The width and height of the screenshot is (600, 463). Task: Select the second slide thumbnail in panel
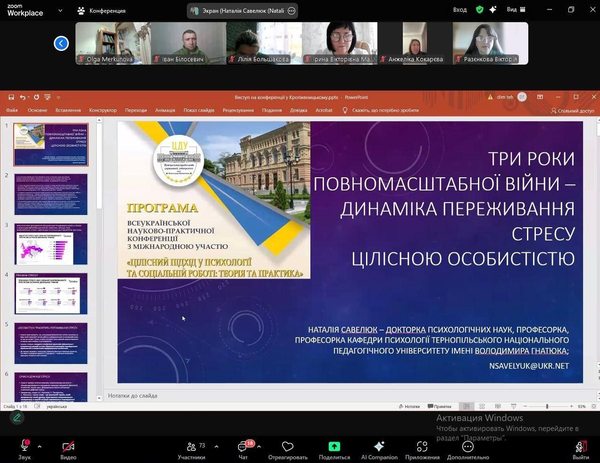coord(50,193)
